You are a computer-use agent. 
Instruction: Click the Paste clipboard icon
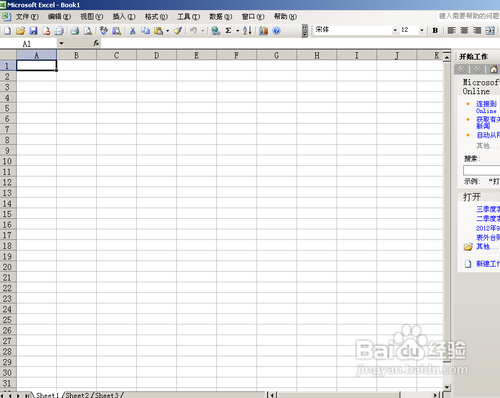coord(159,31)
